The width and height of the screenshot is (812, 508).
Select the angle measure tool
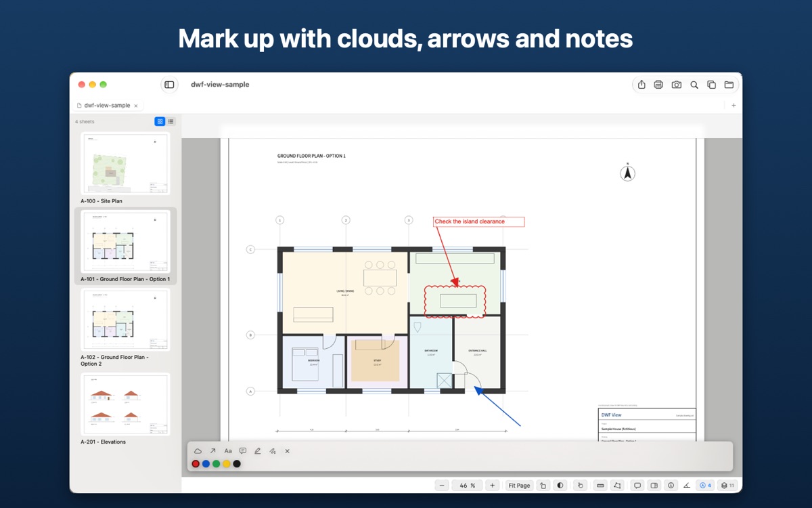click(x=687, y=486)
